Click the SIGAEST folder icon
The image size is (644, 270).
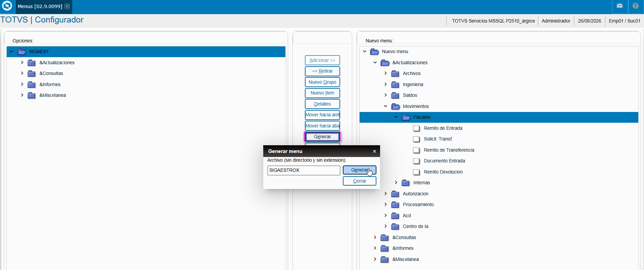pos(21,51)
